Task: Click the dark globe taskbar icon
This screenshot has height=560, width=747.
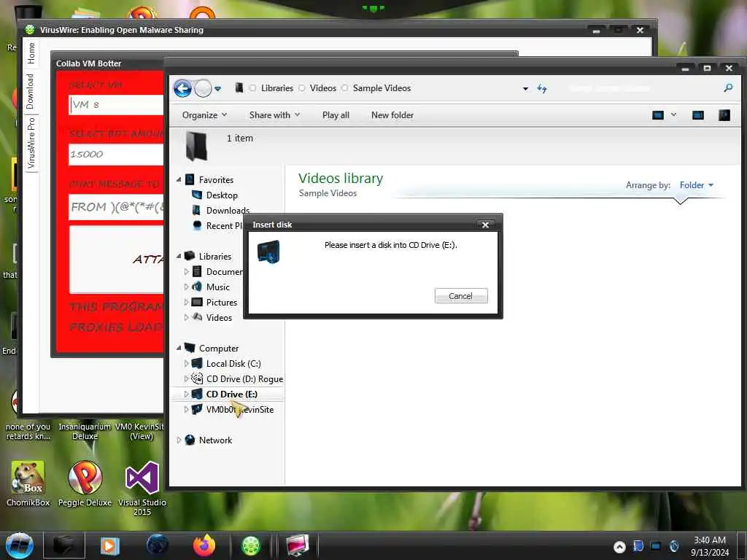Action: tap(157, 545)
